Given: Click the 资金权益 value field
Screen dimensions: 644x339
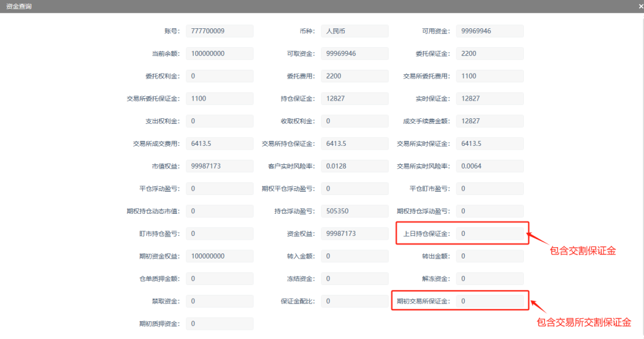Looking at the screenshot, I should (355, 233).
